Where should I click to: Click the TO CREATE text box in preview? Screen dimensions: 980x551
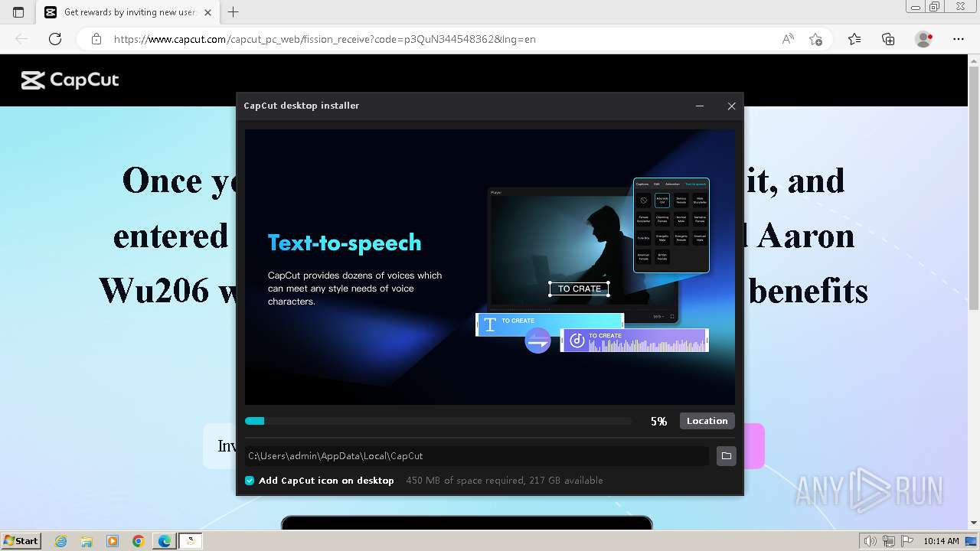(x=580, y=289)
